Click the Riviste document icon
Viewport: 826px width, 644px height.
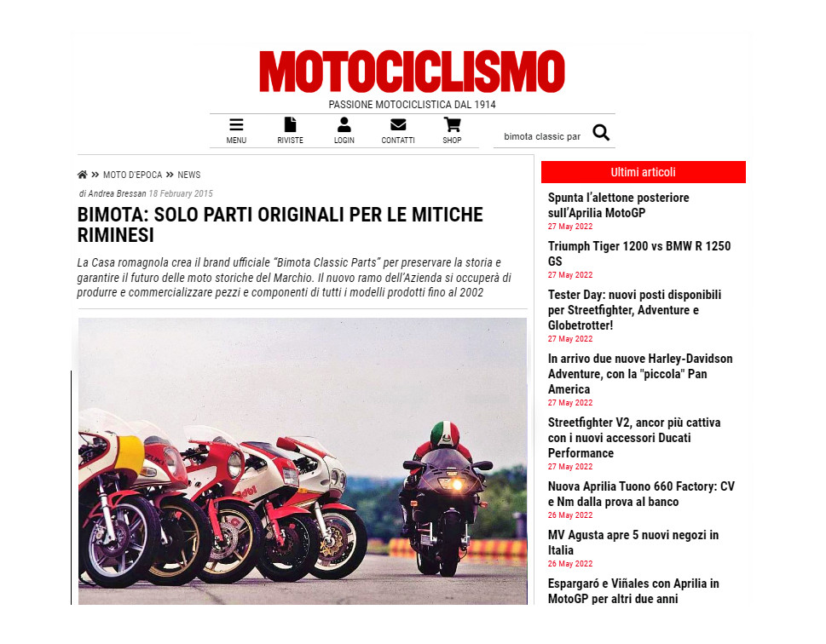click(291, 125)
